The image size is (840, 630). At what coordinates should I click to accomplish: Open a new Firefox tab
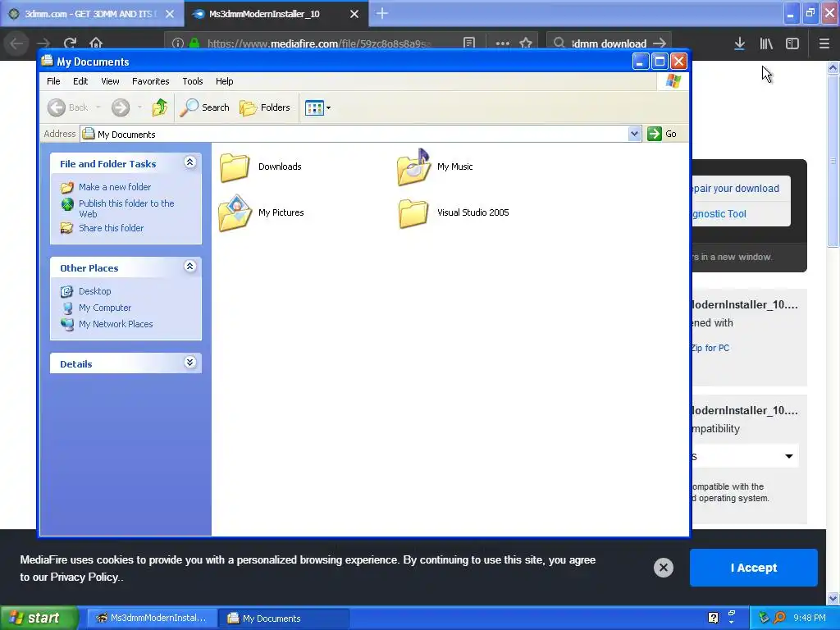click(382, 13)
